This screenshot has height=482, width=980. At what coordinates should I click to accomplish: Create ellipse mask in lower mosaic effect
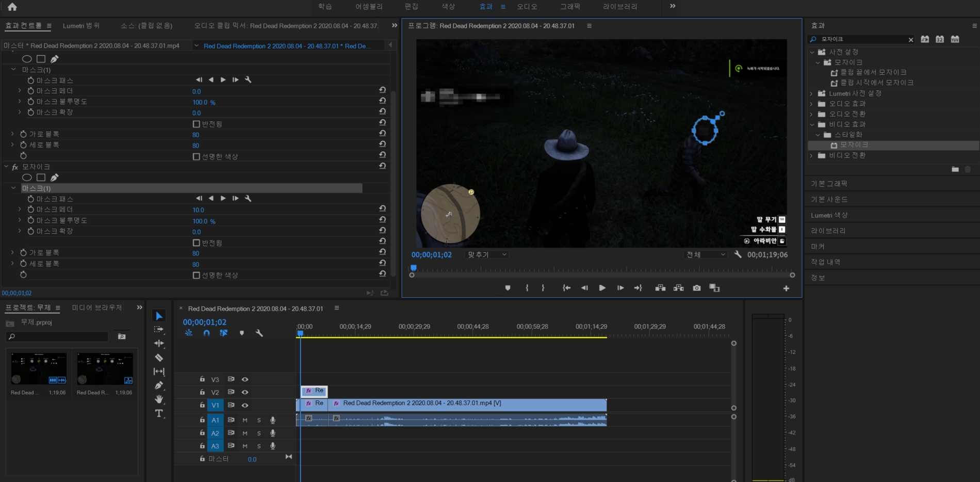[27, 178]
